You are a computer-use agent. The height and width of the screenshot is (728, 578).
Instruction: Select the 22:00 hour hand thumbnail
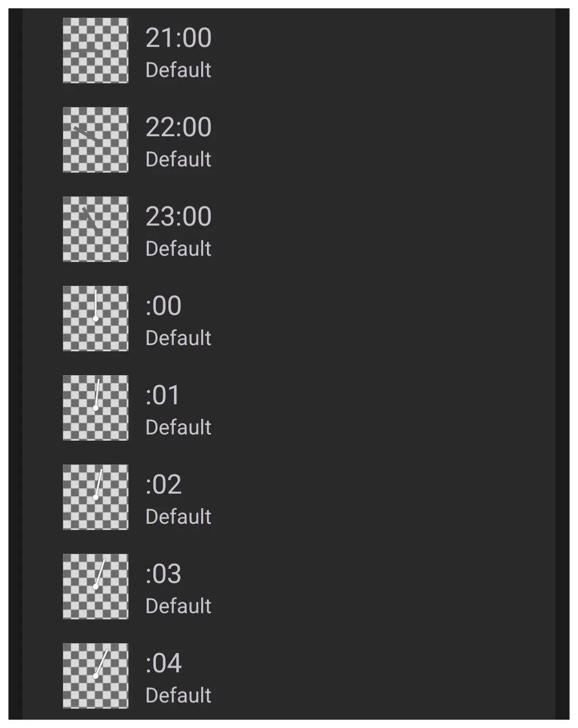[96, 140]
